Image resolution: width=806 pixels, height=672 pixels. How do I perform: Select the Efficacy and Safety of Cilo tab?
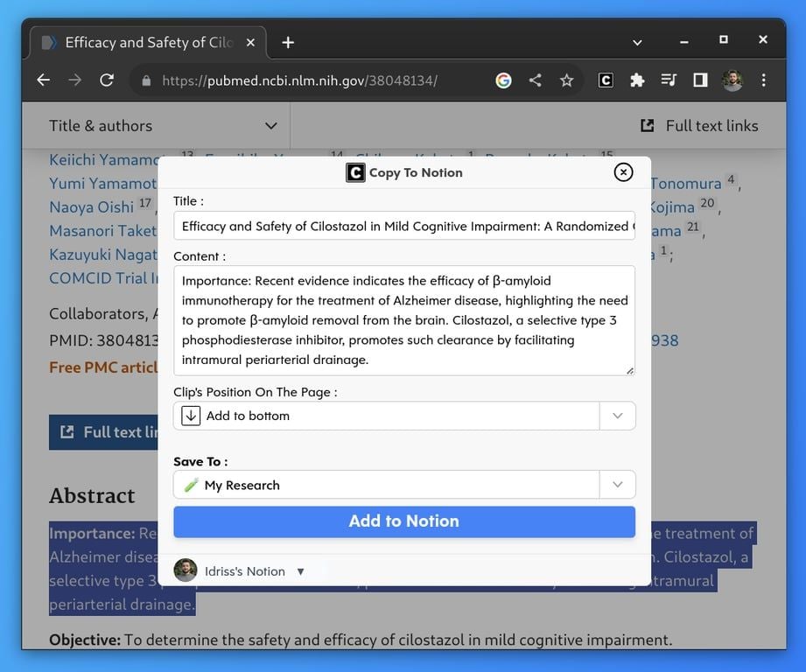[149, 42]
